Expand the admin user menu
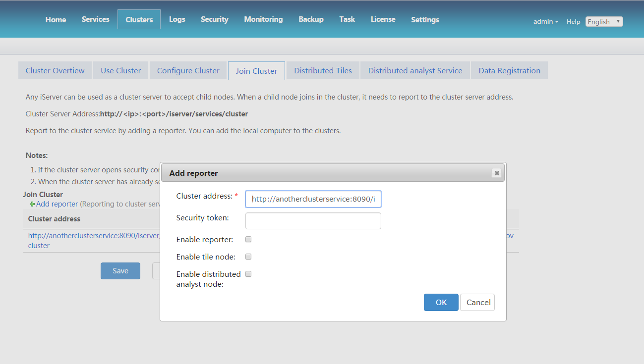Image resolution: width=644 pixels, height=364 pixels. 545,22
